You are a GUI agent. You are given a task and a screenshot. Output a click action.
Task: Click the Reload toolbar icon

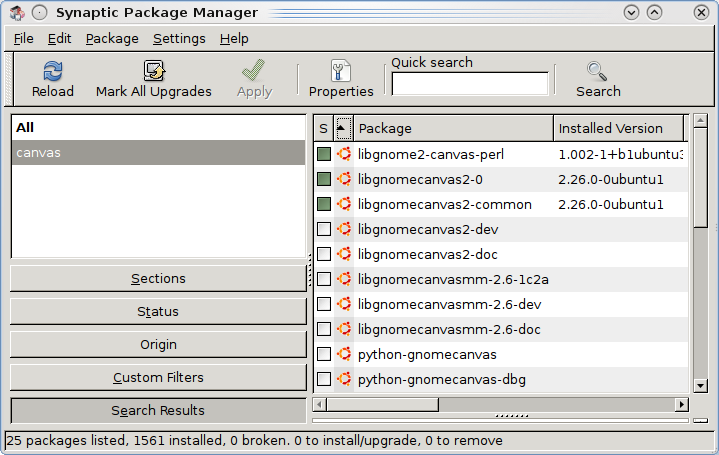tap(53, 71)
